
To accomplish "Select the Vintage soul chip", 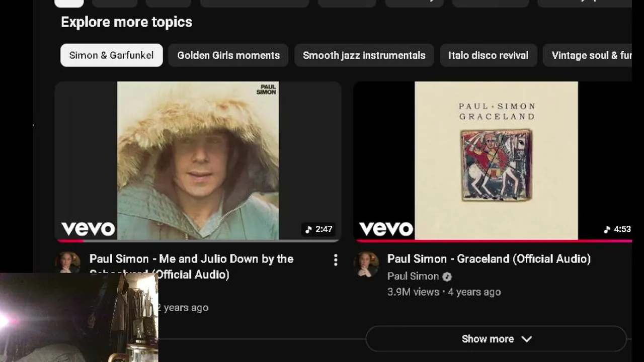I will [587, 55].
